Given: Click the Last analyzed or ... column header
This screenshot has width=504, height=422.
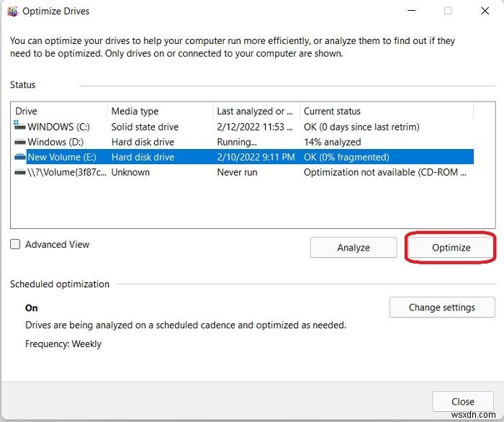Looking at the screenshot, I should (x=256, y=111).
